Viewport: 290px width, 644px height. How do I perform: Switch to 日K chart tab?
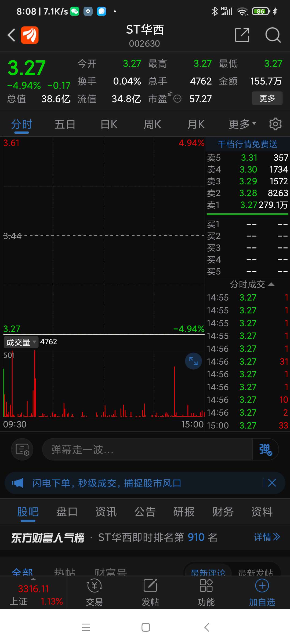(x=109, y=125)
